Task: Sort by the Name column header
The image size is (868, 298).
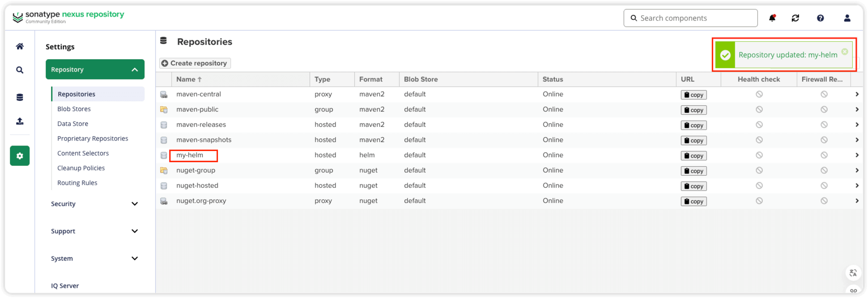Action: pos(241,79)
